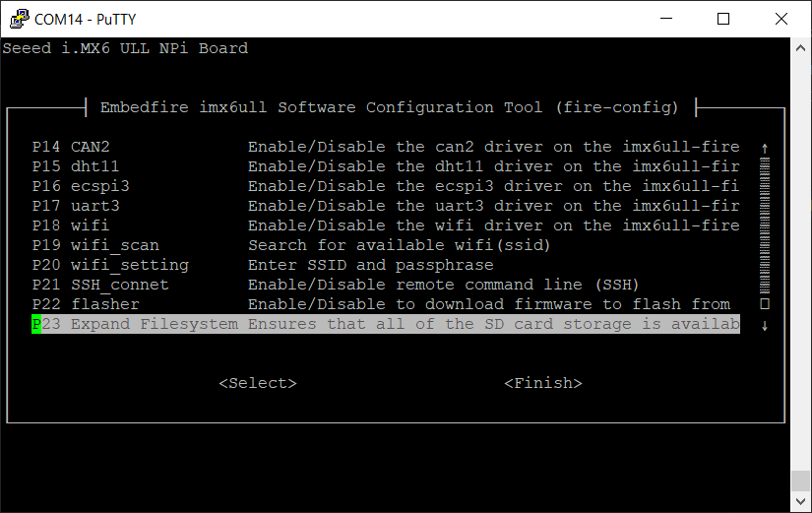
Task: Click the <Finish> button
Action: [x=543, y=383]
